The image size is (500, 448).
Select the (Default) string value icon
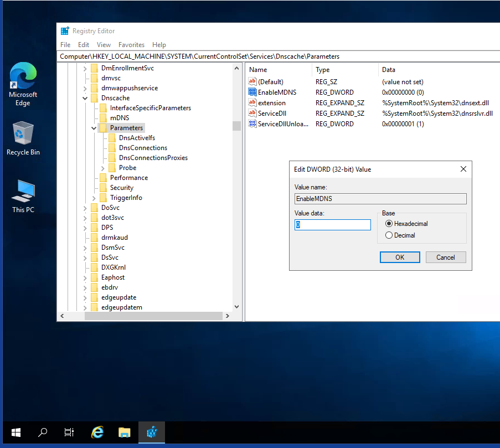252,81
